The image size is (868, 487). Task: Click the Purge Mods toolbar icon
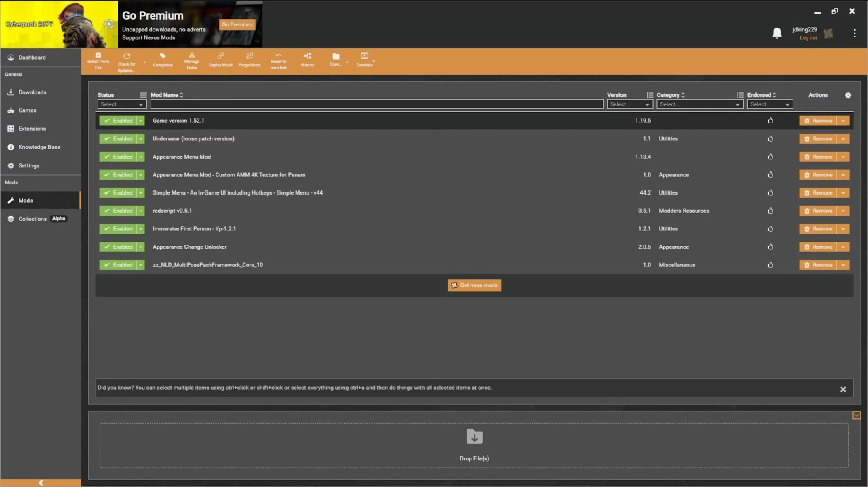[x=250, y=60]
